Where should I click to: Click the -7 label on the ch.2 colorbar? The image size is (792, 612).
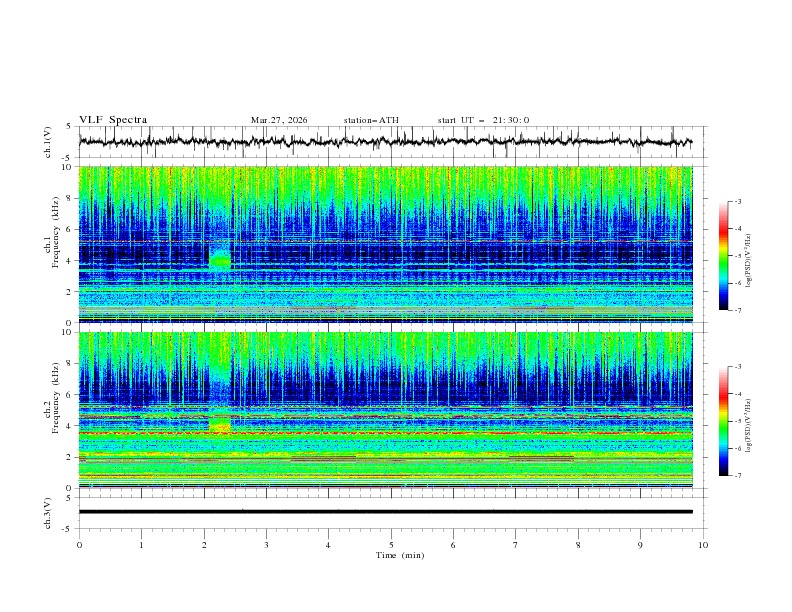tap(737, 475)
